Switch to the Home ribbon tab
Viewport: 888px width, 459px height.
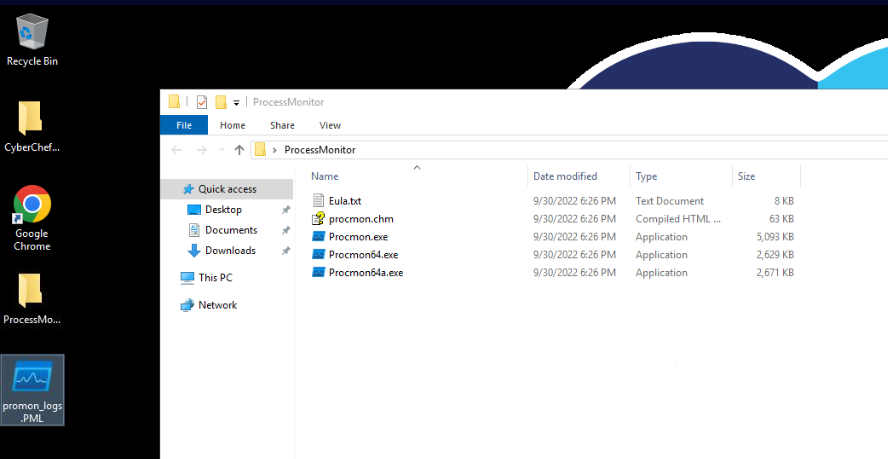[232, 125]
